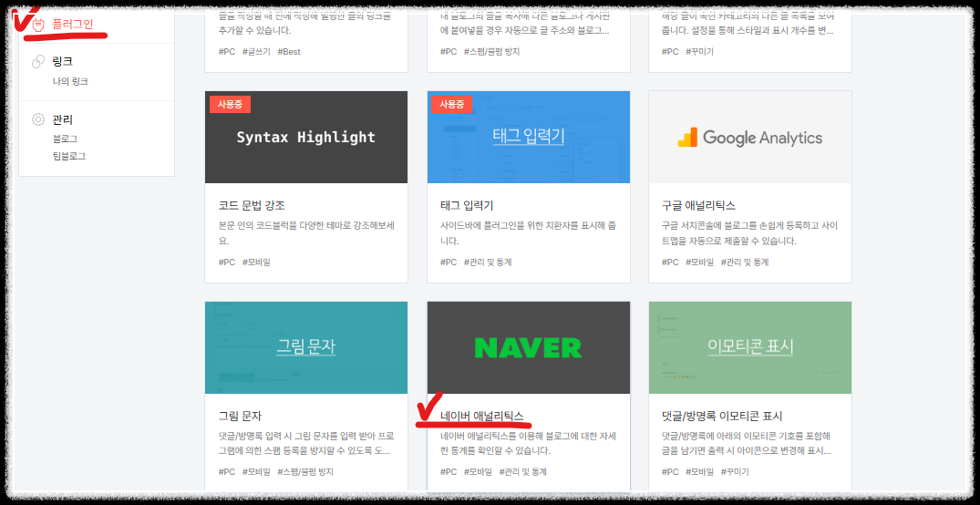Click the 링크 chain icon in sidebar
The height and width of the screenshot is (505, 980).
point(38,61)
